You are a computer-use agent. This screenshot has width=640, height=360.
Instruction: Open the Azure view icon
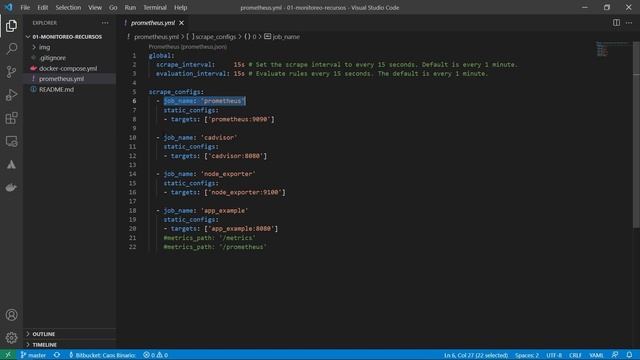[11, 164]
